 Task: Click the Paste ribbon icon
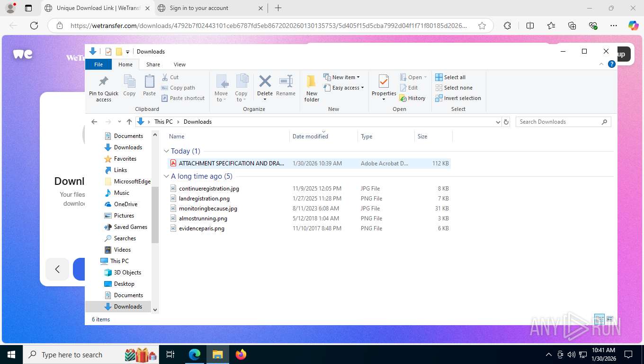pos(149,86)
